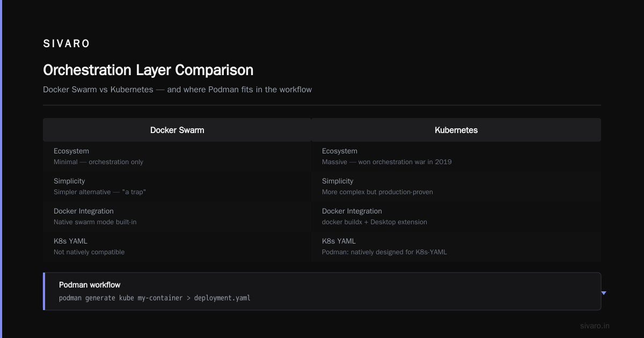Image resolution: width=644 pixels, height=338 pixels.
Task: Select the Kubernetes column header
Action: click(x=456, y=130)
